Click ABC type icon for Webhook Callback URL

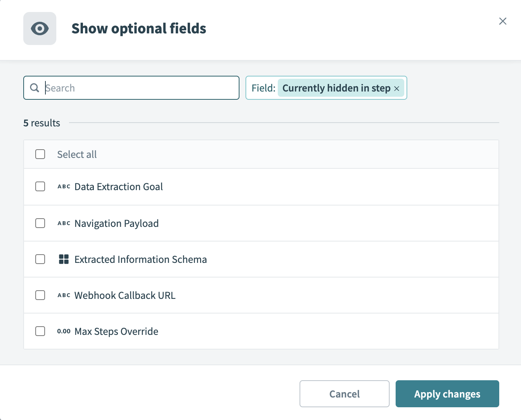(64, 295)
